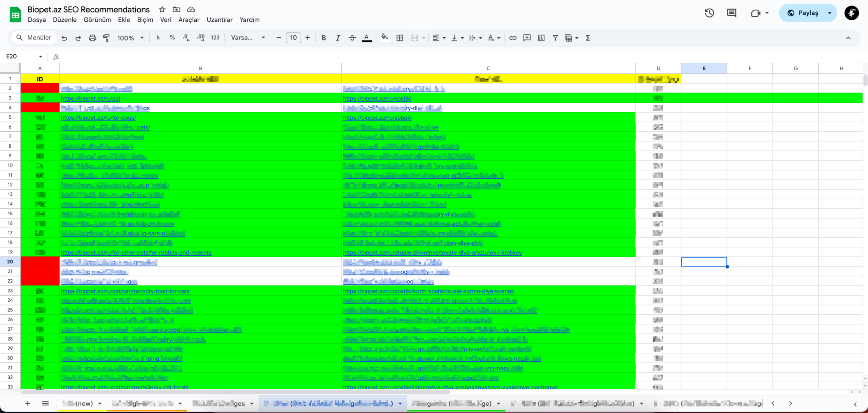The image size is (868, 413).
Task: Increase font size with plus button
Action: click(x=308, y=38)
